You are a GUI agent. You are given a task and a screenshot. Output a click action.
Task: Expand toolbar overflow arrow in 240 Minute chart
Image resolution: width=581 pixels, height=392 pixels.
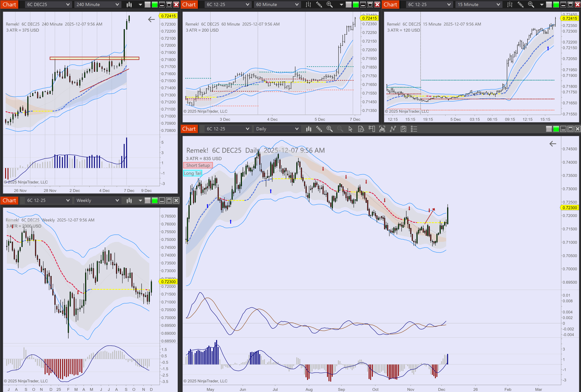[x=140, y=5]
